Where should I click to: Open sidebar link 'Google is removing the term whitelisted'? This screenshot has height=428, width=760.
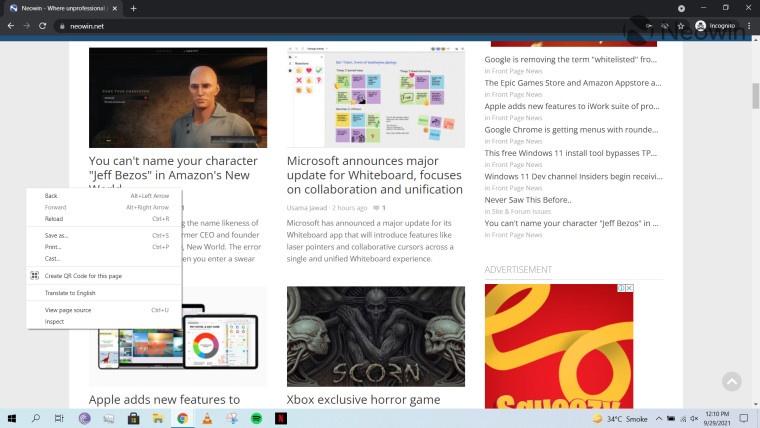[570, 60]
